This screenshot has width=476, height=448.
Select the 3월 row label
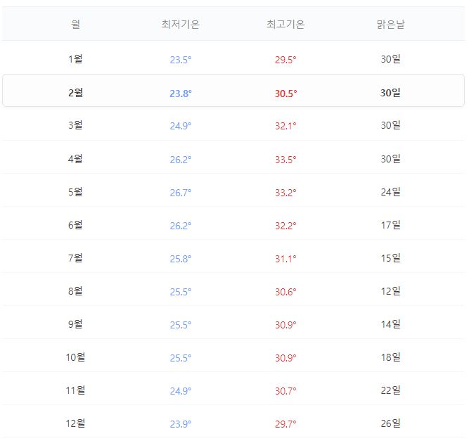point(76,125)
